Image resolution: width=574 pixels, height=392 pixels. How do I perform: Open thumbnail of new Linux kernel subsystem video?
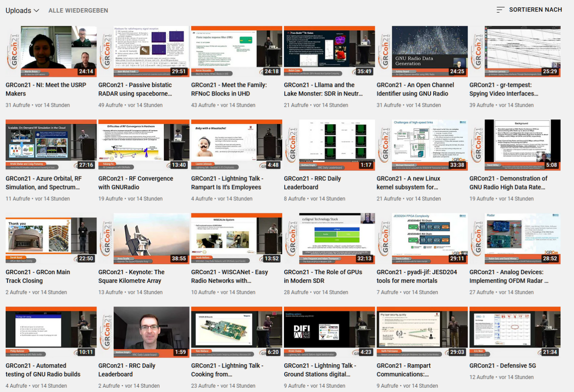point(422,145)
